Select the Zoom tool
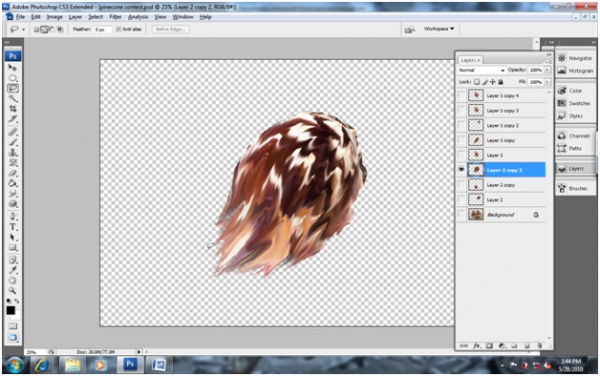Image resolution: width=600 pixels, height=376 pixels. coord(13,291)
